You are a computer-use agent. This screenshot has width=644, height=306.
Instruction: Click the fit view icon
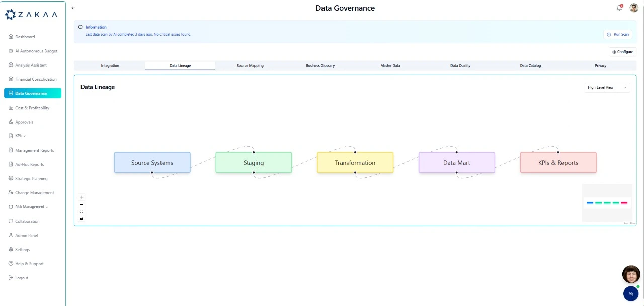pyautogui.click(x=82, y=211)
